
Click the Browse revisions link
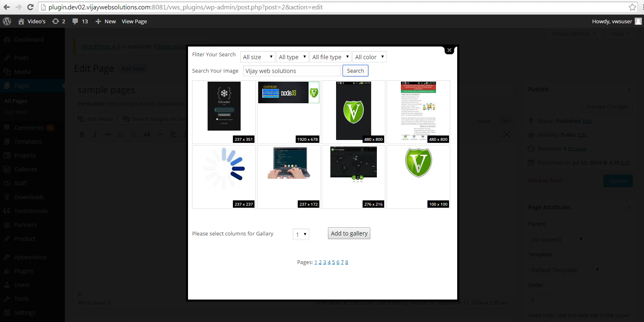point(577,149)
